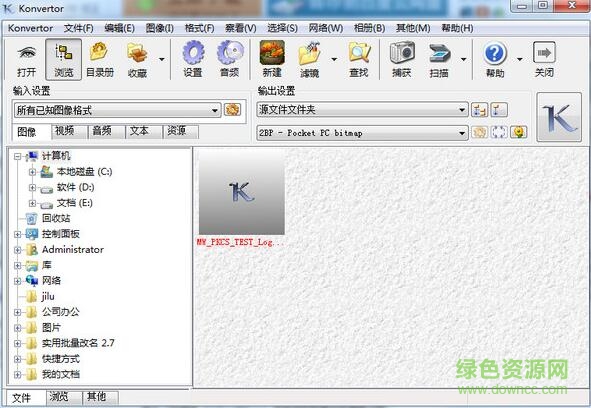This screenshot has height=408, width=591.
Task: Select the 快捷方式 folder
Action: coord(61,359)
